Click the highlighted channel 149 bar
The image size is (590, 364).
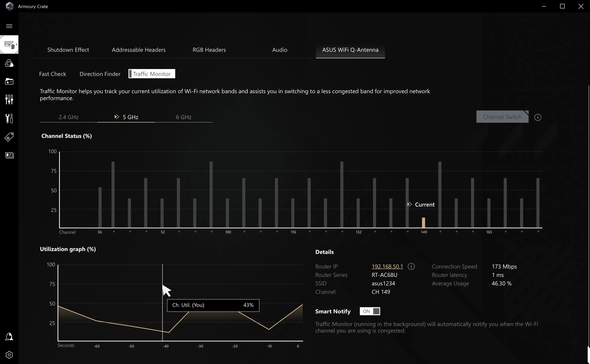424,222
